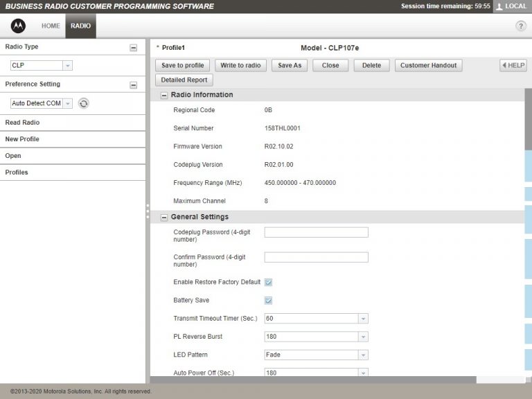Open Transmit Timeout Timer dropdown
The height and width of the screenshot is (399, 532).
(x=362, y=319)
